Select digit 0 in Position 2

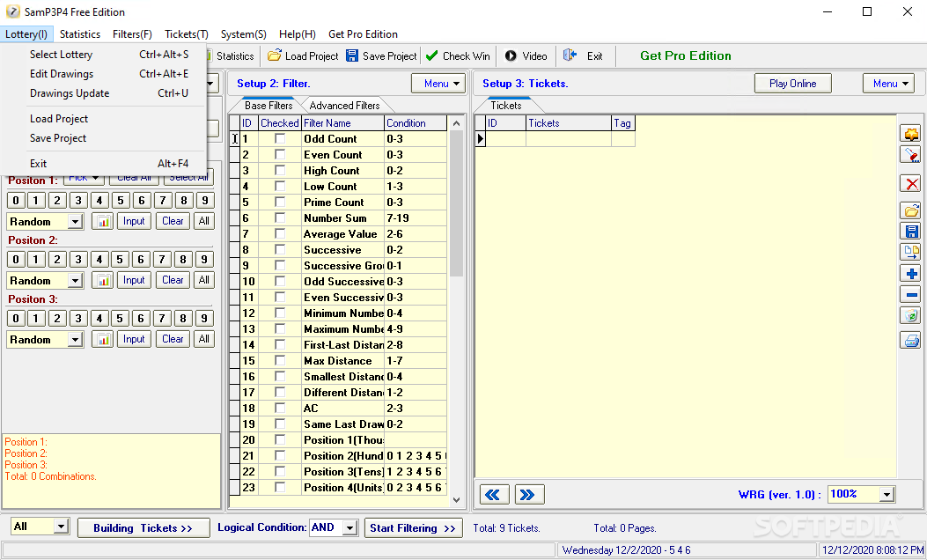point(16,260)
